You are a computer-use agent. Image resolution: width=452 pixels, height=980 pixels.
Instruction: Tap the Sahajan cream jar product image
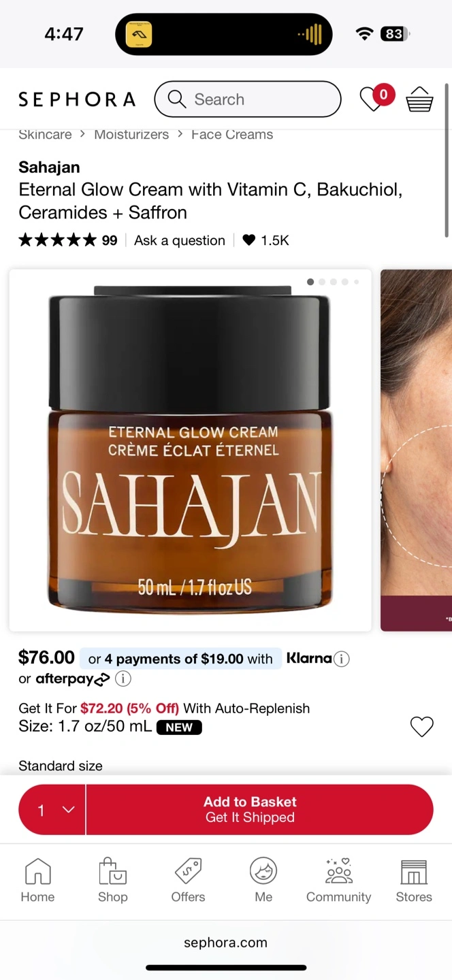(x=190, y=450)
